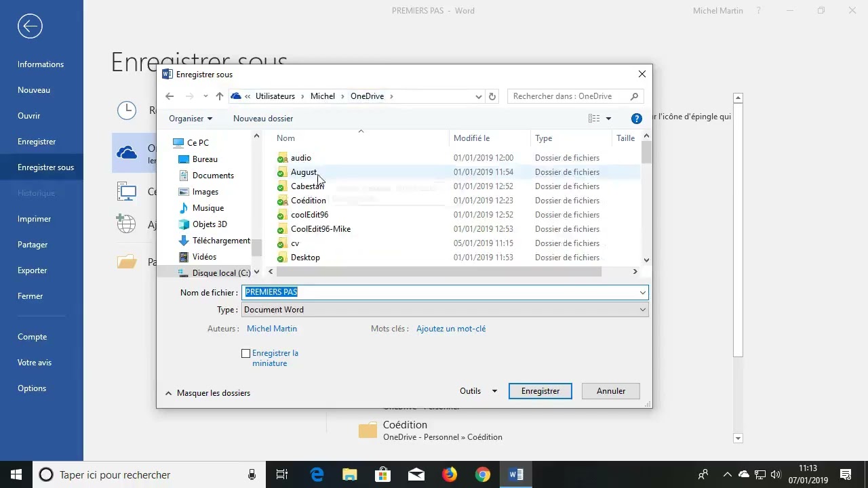
Task: Open Mail app from taskbar
Action: [x=416, y=474]
